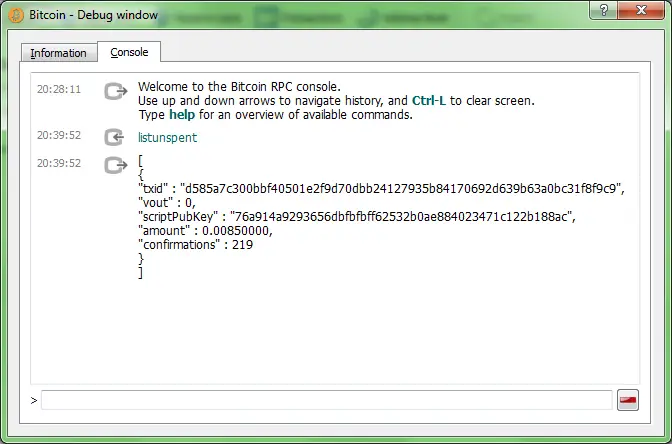Open the help question mark button

[603, 10]
